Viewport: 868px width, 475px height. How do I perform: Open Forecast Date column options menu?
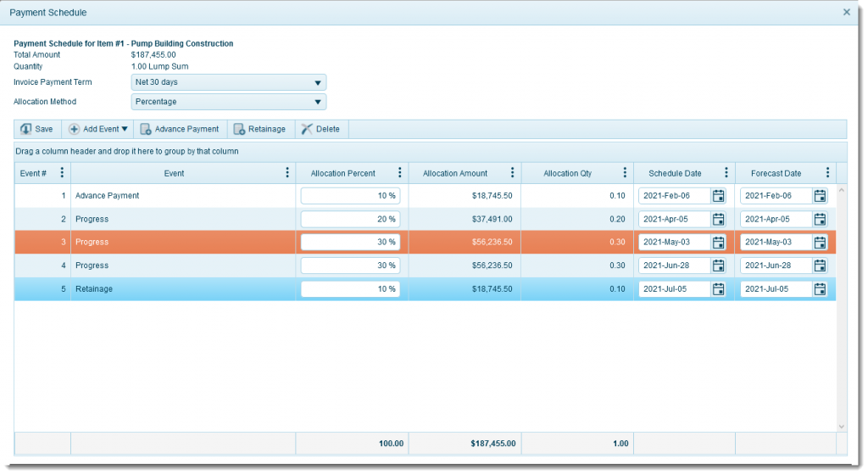click(x=827, y=173)
